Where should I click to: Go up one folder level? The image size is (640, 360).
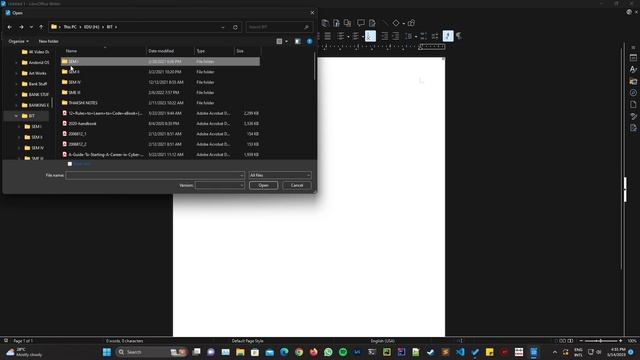coord(41,27)
